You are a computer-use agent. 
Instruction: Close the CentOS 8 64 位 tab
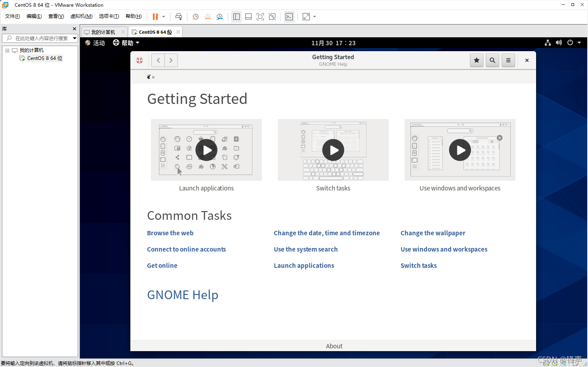[178, 32]
